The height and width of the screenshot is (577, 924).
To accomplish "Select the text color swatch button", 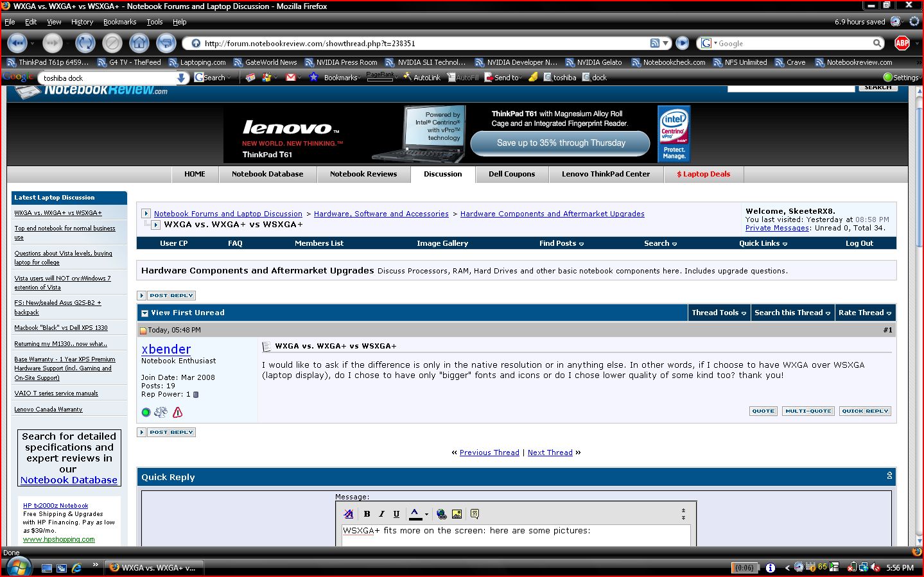I will tap(415, 514).
